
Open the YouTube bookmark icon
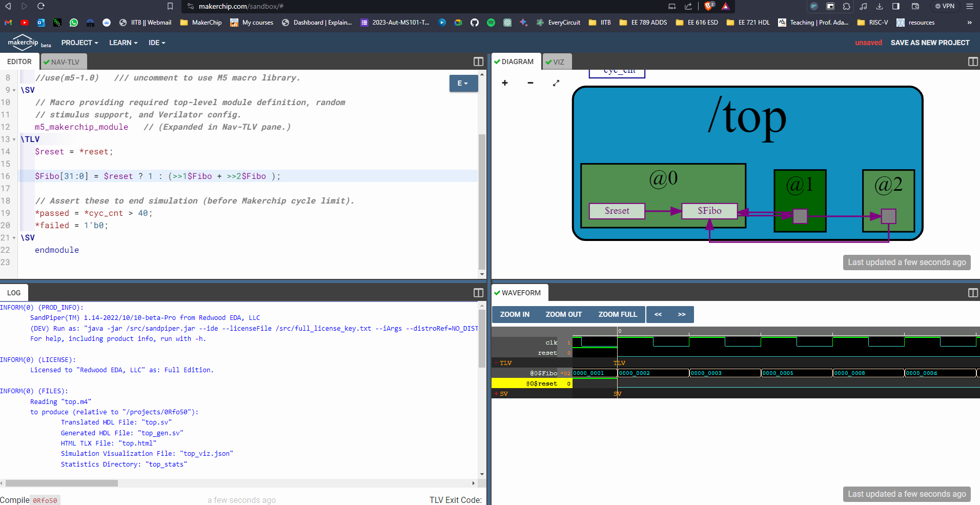pos(25,23)
